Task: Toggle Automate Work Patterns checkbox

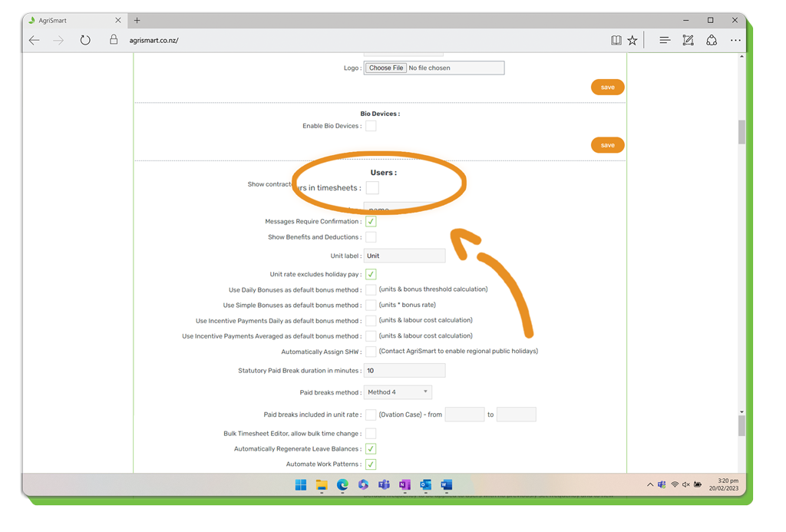Action: point(371,464)
